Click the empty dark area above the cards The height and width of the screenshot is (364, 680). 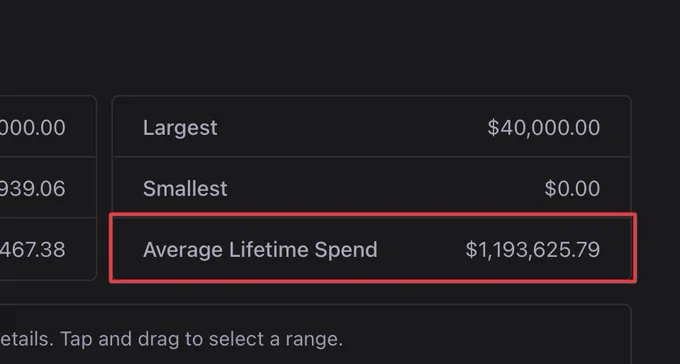tap(340, 46)
